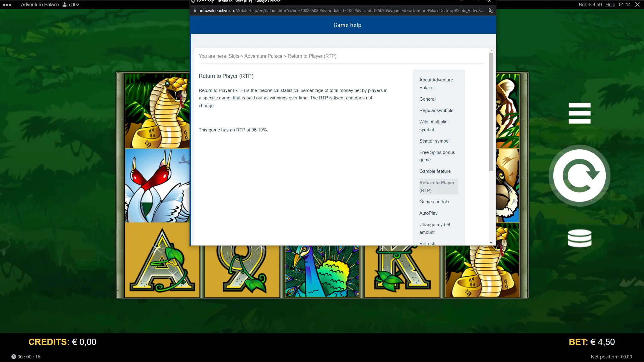Click 'This game has an RTP of 96.10%' text

tap(233, 130)
